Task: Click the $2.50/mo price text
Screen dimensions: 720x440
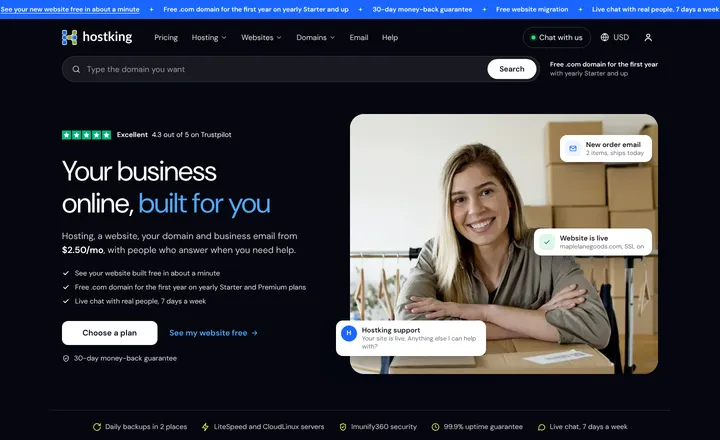Action: coord(83,250)
